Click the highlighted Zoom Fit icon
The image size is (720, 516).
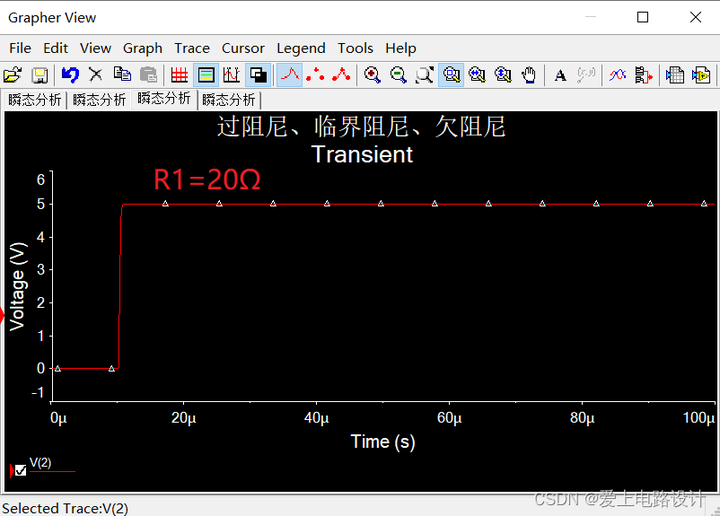click(451, 75)
